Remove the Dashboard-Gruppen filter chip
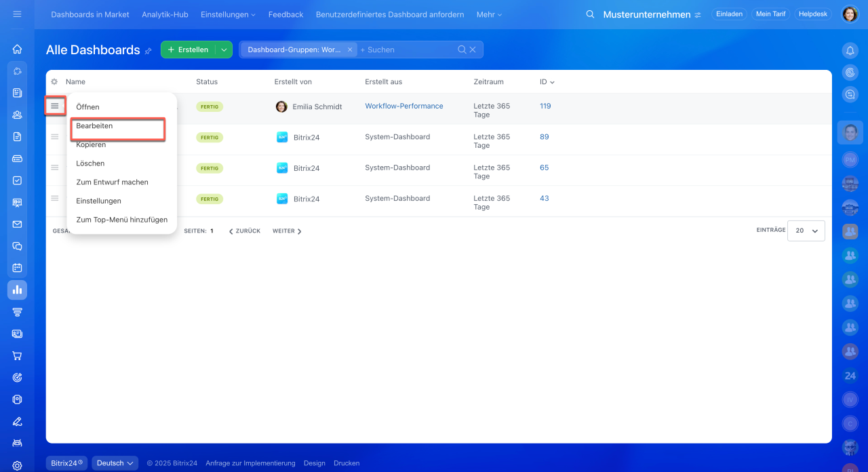Screen dimensions: 868x472 (350, 50)
